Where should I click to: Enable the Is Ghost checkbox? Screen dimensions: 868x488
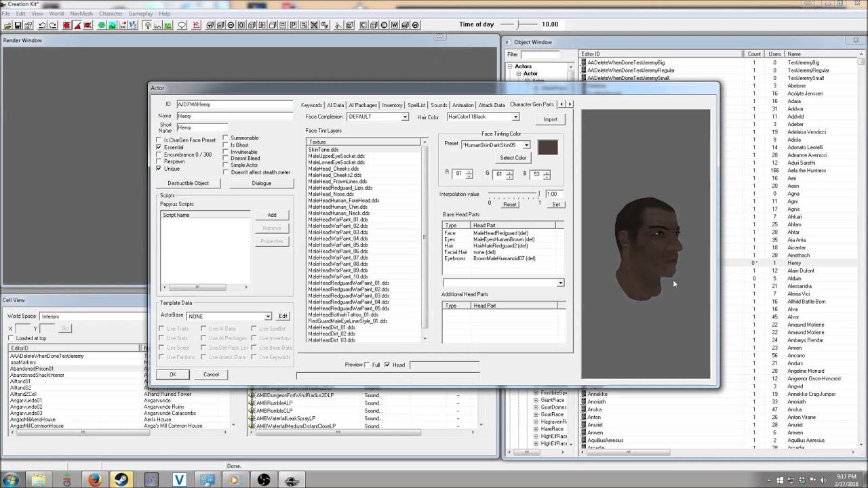226,145
